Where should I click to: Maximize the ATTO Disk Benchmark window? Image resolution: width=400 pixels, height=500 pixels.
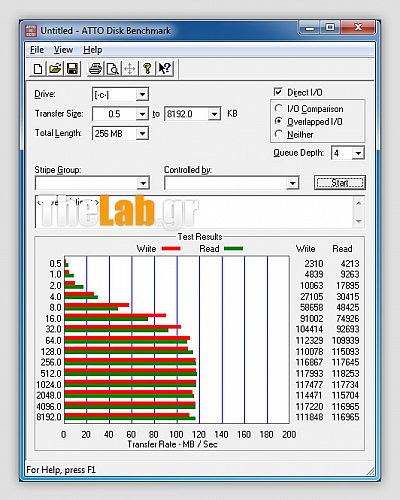330,27
